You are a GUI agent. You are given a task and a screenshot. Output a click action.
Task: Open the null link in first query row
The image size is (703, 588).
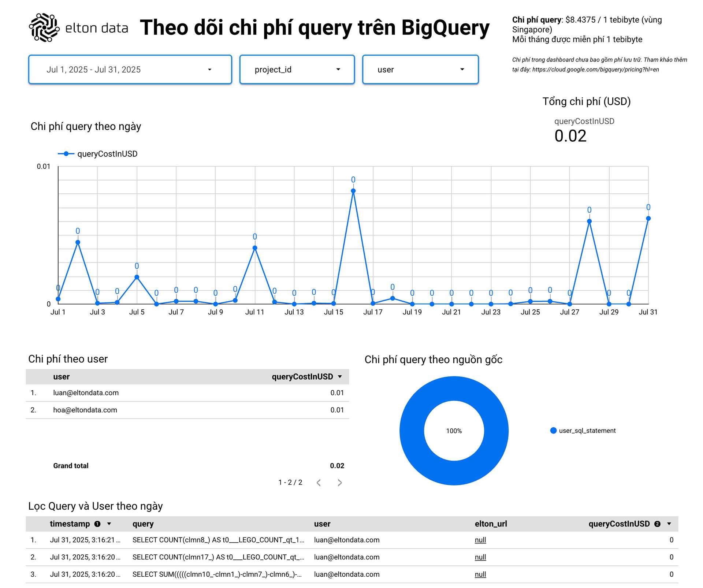[480, 540]
